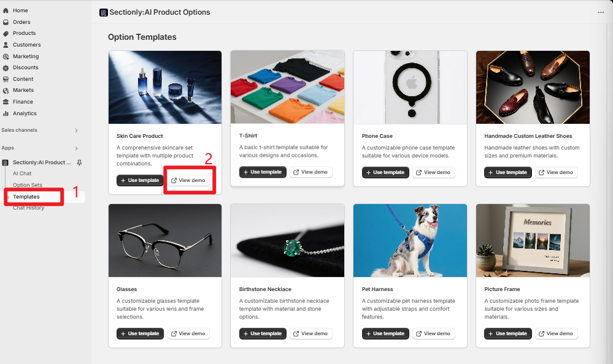
Task: View demo of Picture Frame template
Action: [x=557, y=333]
